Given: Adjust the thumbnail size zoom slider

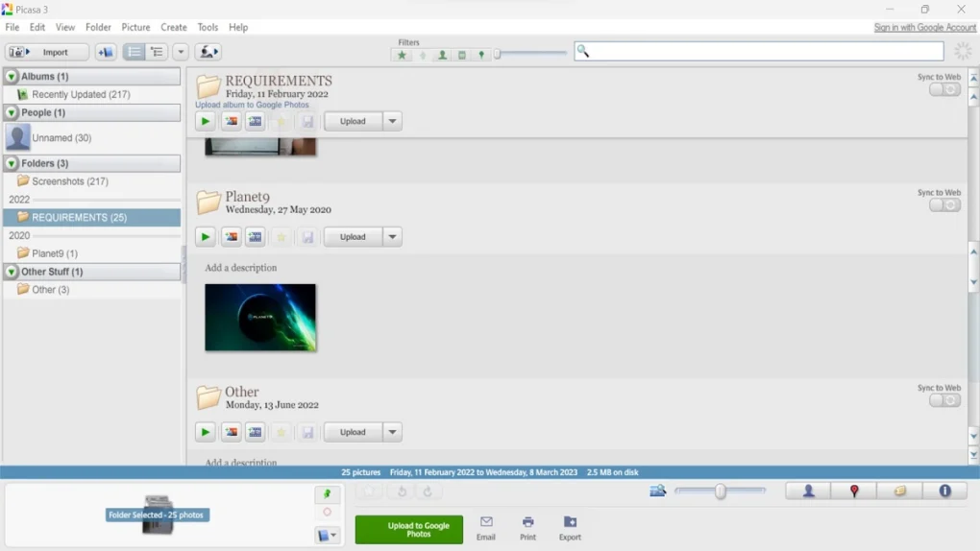Looking at the screenshot, I should pyautogui.click(x=721, y=491).
